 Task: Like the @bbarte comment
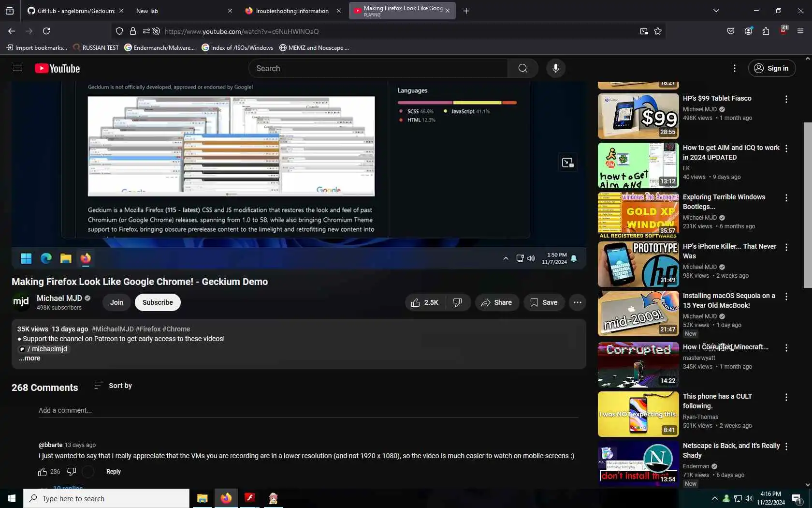(x=43, y=472)
